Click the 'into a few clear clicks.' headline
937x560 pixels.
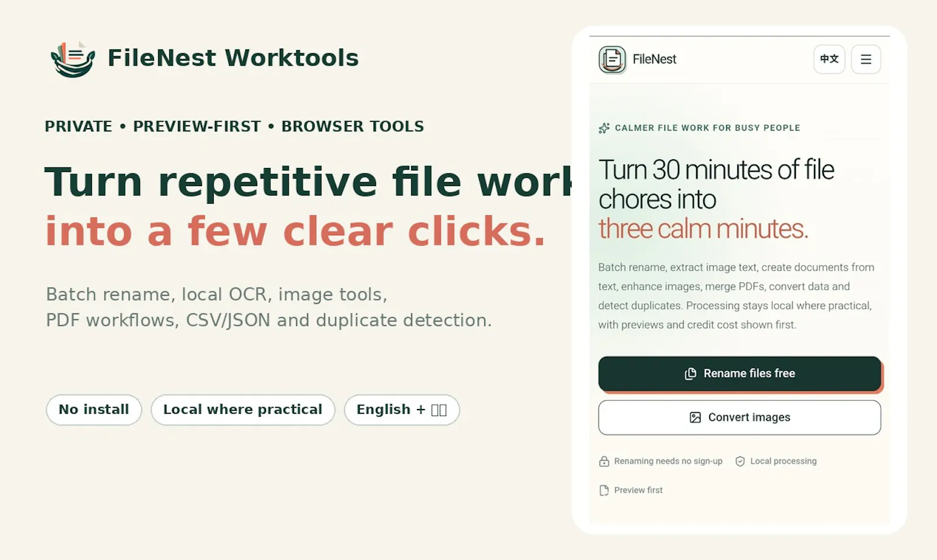point(296,231)
